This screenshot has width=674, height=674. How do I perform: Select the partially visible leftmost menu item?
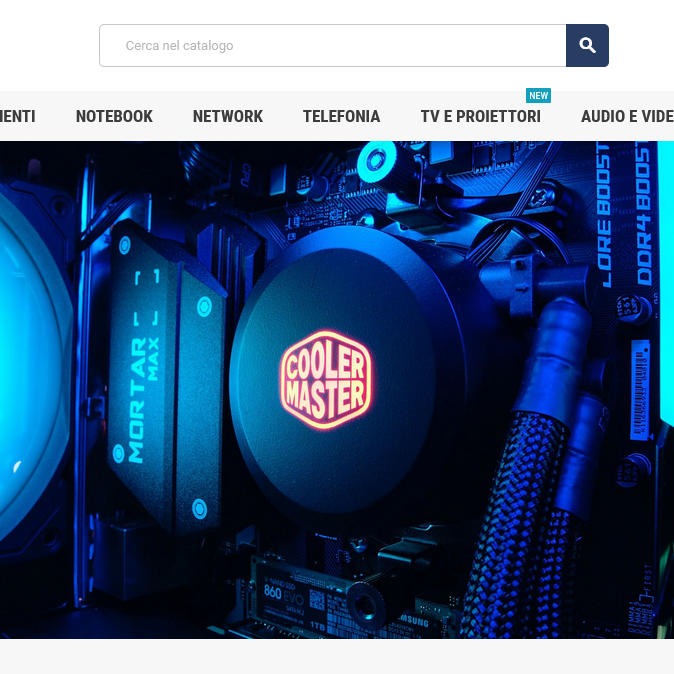(17, 116)
